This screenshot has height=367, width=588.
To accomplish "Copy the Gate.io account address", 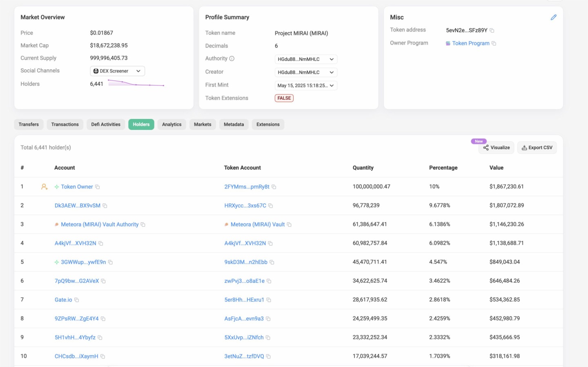I will click(x=77, y=300).
